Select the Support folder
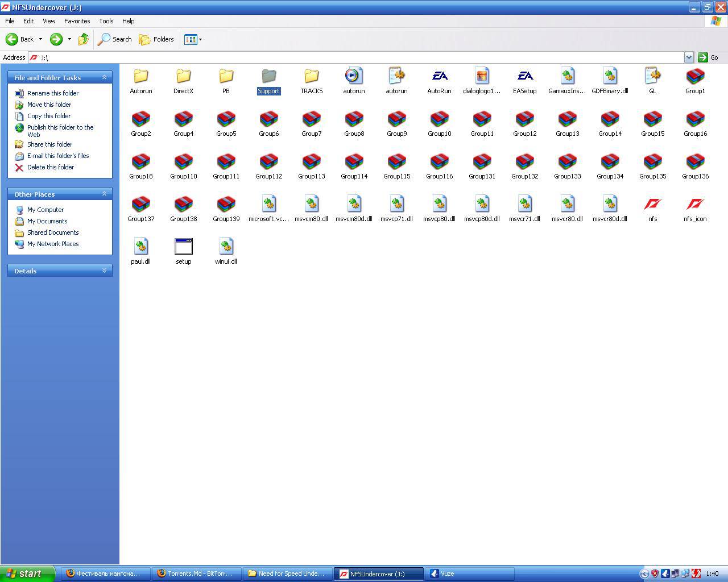728x582 pixels. (x=268, y=81)
